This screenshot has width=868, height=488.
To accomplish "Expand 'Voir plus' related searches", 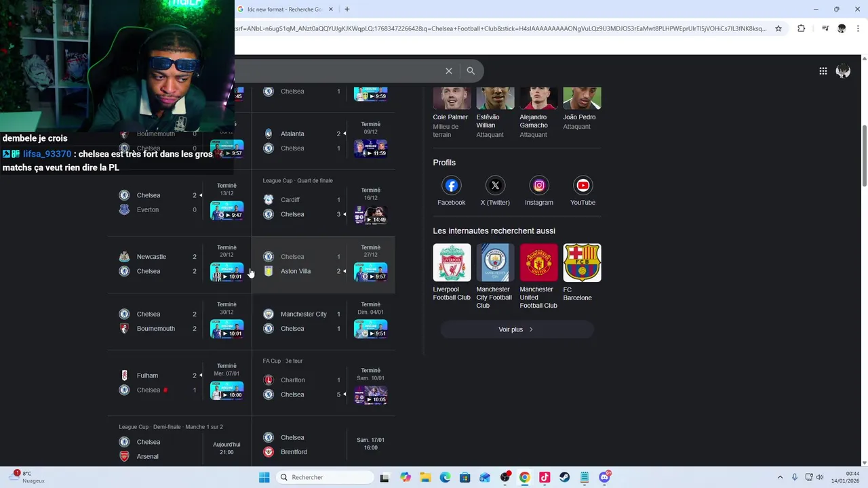I will pos(517,329).
